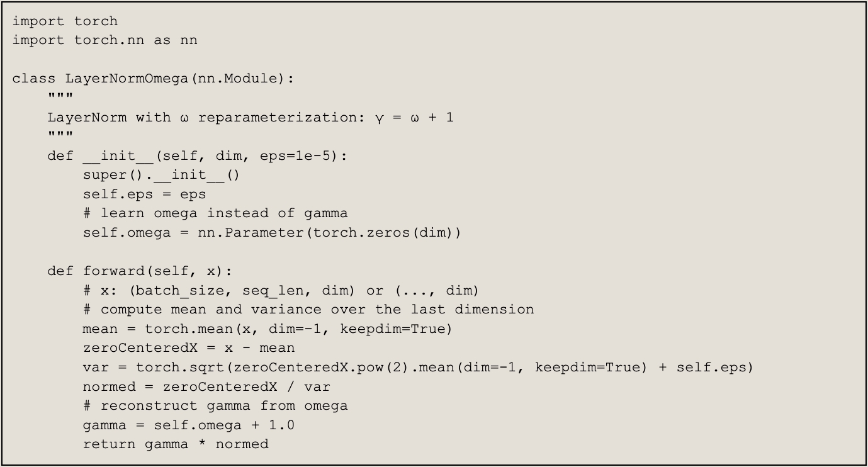Click the torch.mean call line
868x467 pixels.
pos(268,329)
